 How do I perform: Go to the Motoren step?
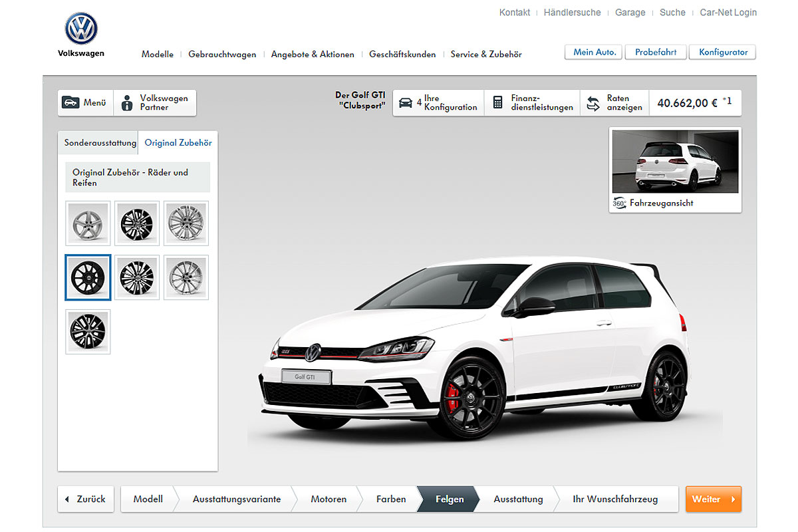(x=328, y=499)
